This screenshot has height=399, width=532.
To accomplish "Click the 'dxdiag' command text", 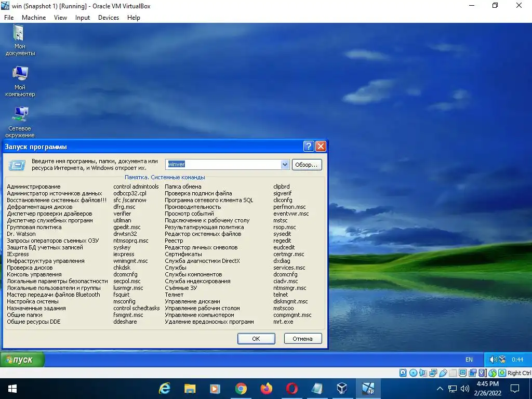I will [x=282, y=261].
